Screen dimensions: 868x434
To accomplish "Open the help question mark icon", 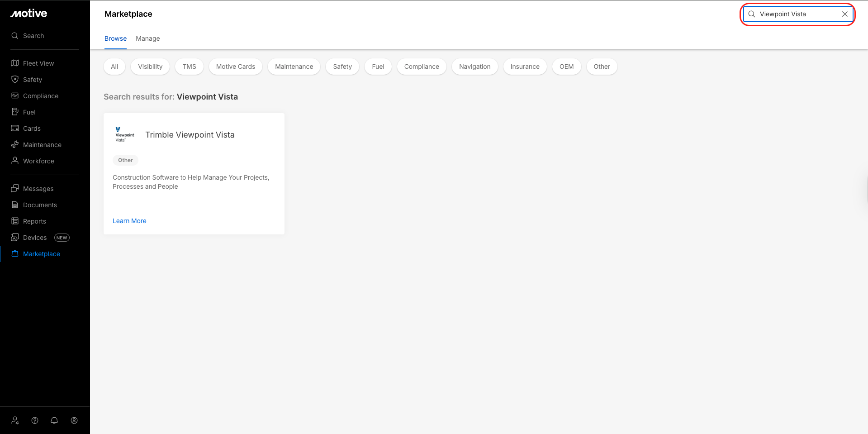I will pos(35,420).
